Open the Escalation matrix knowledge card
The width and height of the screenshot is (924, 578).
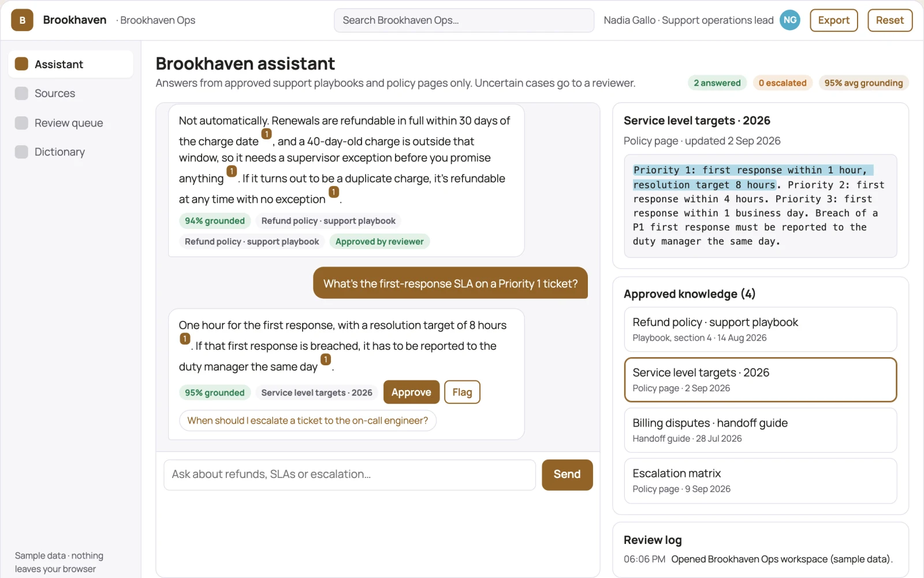coord(760,481)
